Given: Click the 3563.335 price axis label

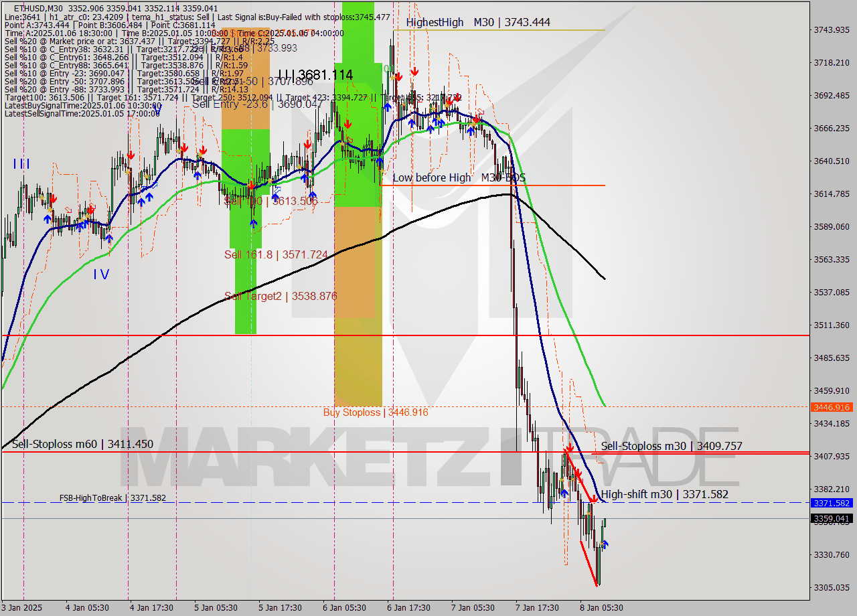Looking at the screenshot, I should (x=832, y=259).
